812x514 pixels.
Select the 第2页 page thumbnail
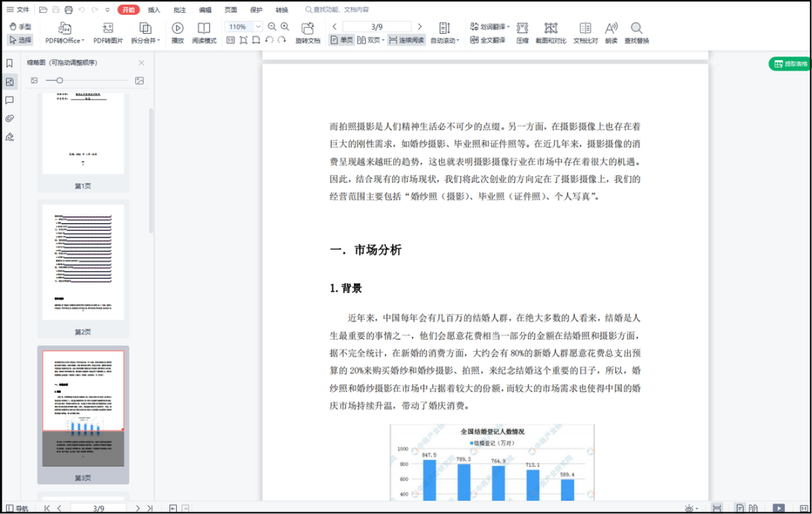[83, 262]
